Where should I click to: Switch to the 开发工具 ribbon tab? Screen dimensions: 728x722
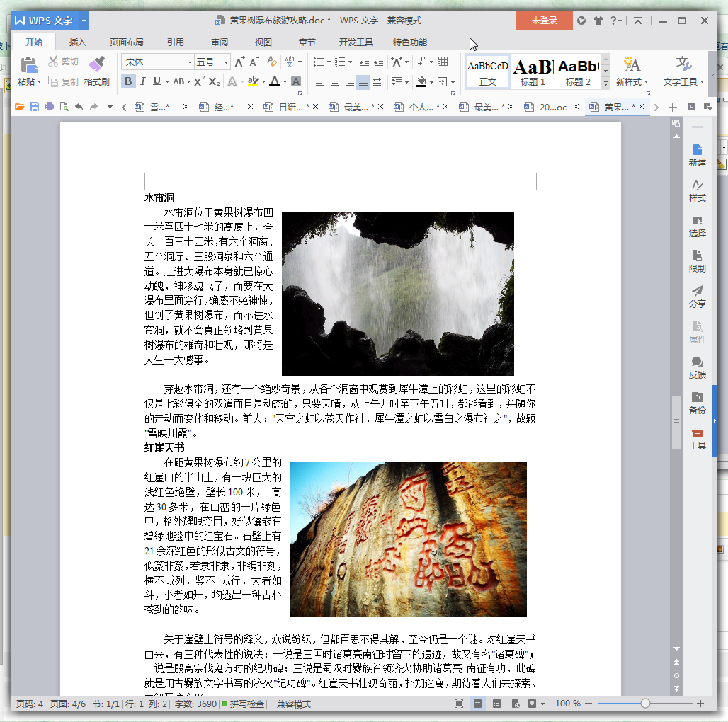[356, 42]
